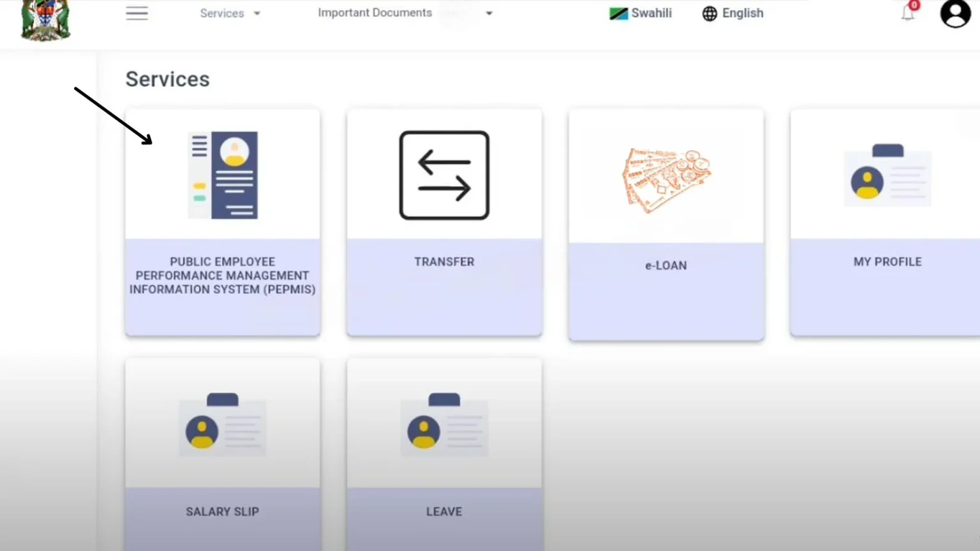Click the user profile avatar icon
The height and width of the screenshot is (551, 980).
(954, 13)
